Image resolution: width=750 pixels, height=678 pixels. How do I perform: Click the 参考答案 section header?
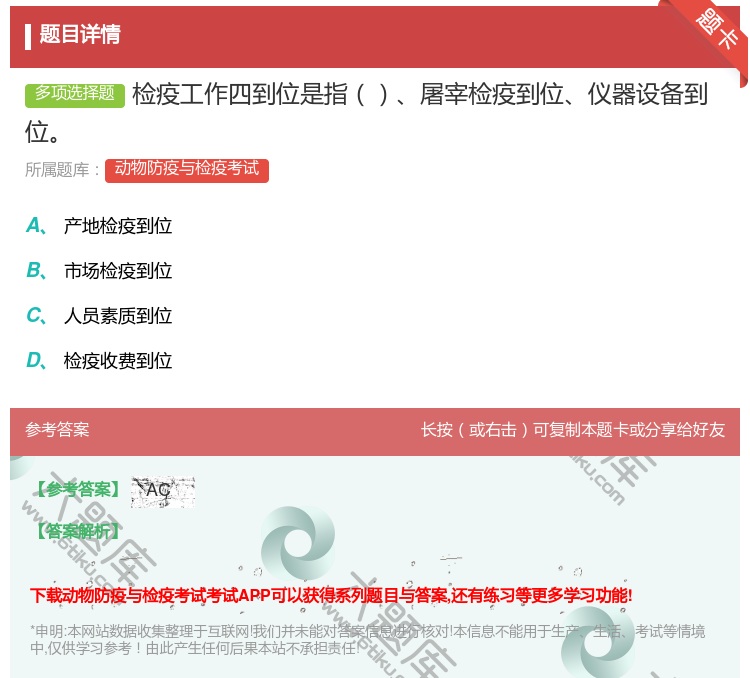click(57, 430)
